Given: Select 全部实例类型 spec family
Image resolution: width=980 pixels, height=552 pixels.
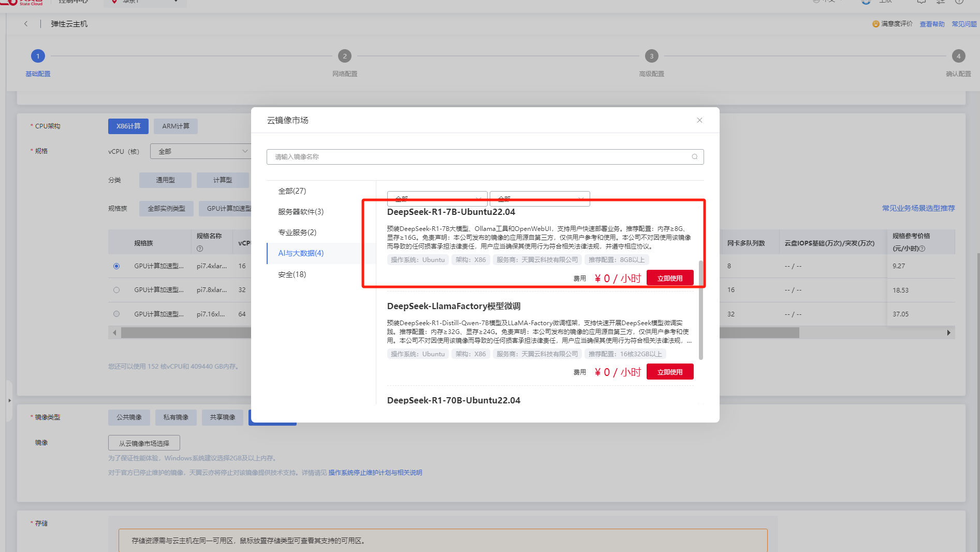Looking at the screenshot, I should click(166, 209).
